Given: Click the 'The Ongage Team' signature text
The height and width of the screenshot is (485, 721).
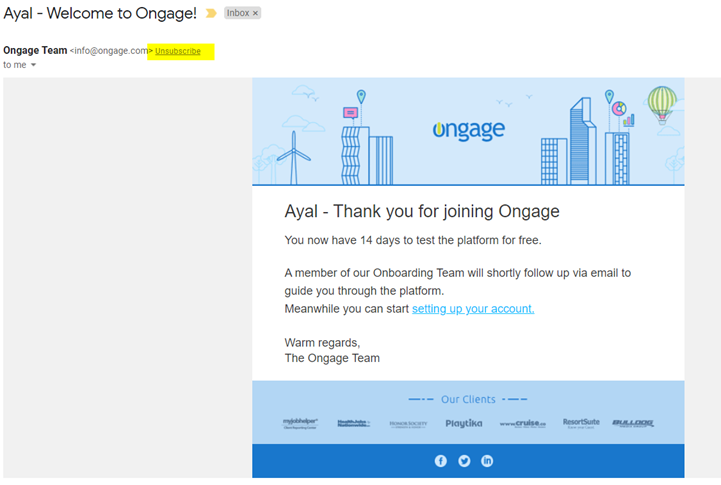Looking at the screenshot, I should pyautogui.click(x=332, y=358).
